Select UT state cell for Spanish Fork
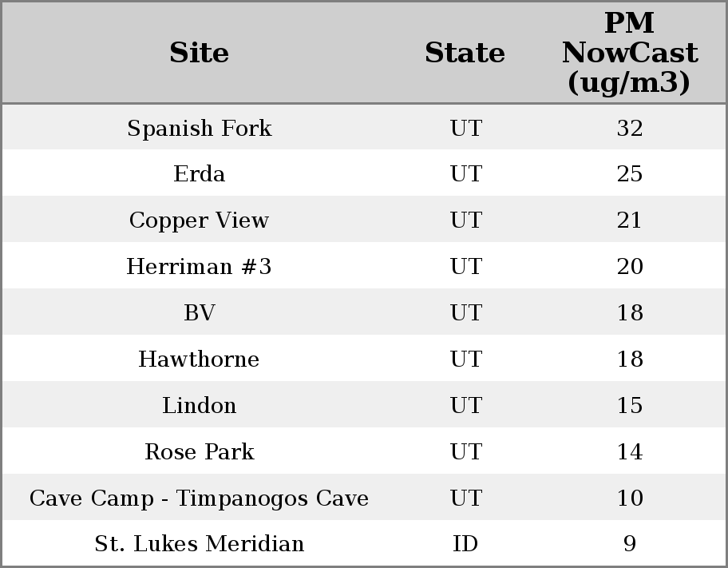Image resolution: width=728 pixels, height=568 pixels. (x=465, y=128)
